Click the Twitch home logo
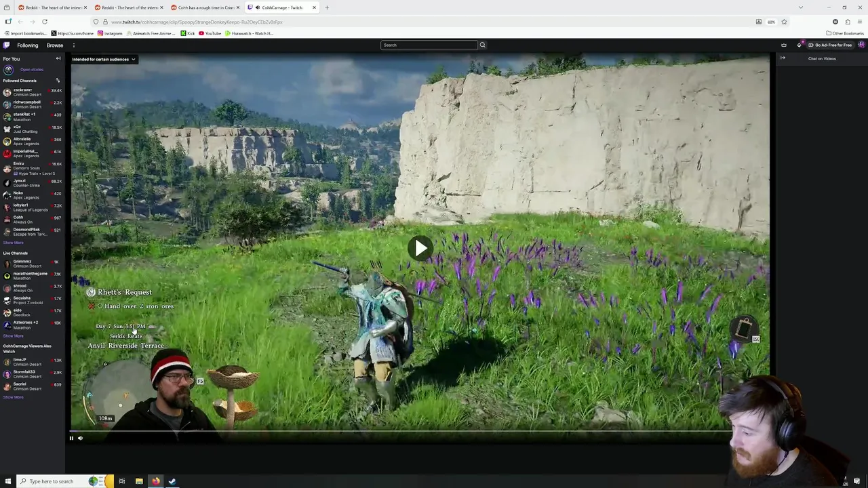 click(6, 45)
